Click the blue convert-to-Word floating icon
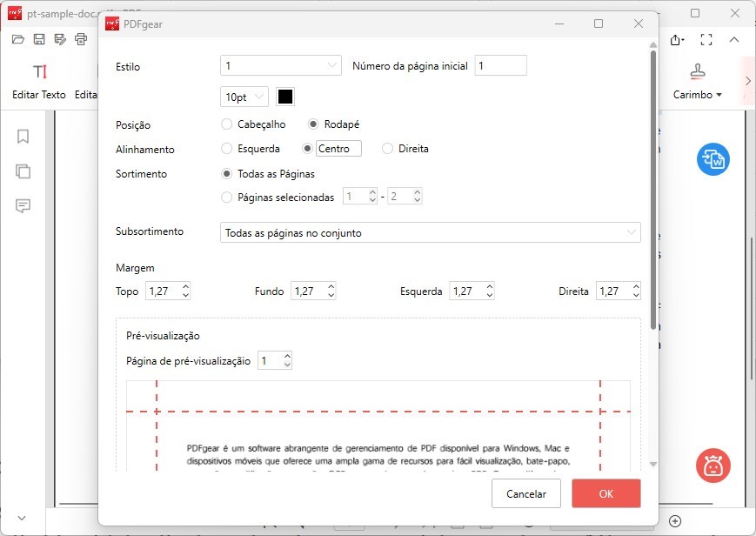 [713, 159]
